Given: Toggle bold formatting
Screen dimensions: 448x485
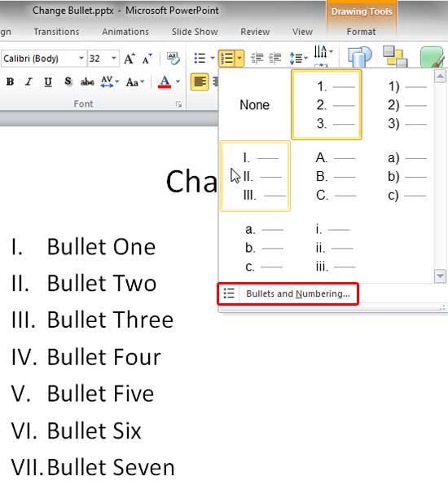Looking at the screenshot, I should [10, 82].
